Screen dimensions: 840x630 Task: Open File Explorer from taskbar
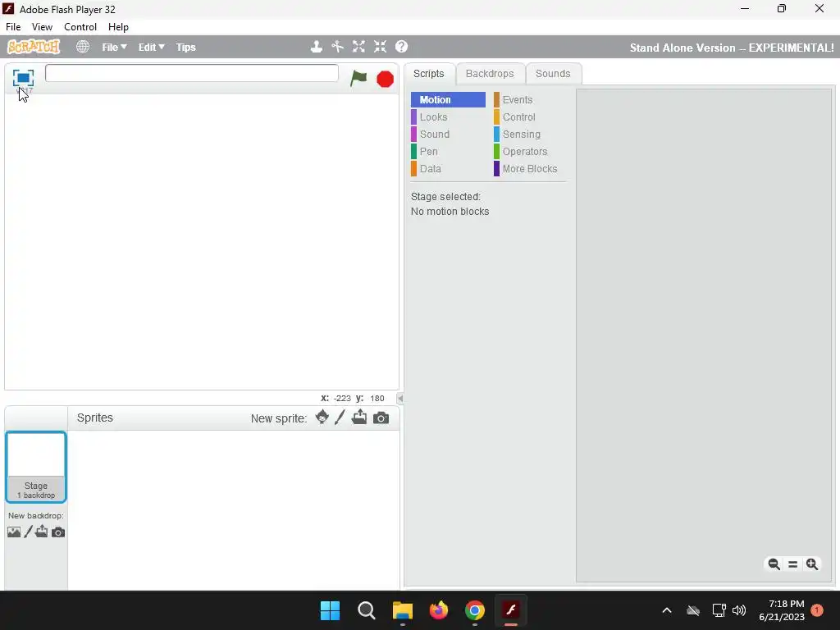402,610
